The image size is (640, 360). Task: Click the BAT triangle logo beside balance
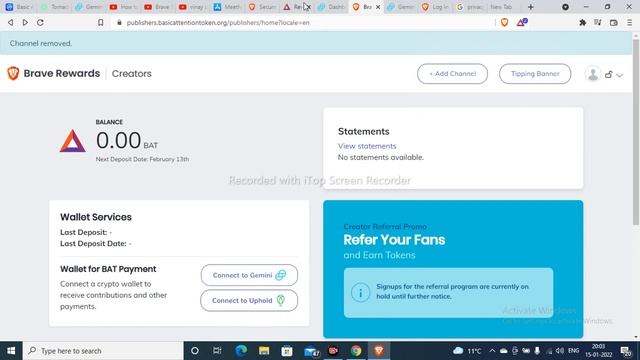click(73, 141)
